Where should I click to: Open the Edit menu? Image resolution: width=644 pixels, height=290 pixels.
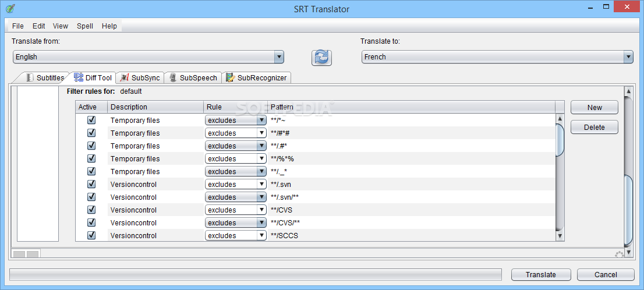(39, 26)
